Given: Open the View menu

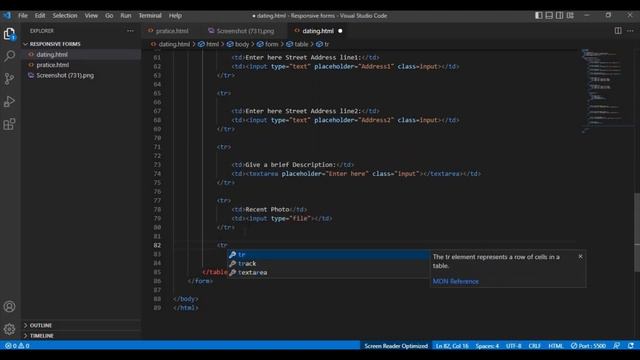Looking at the screenshot, I should 91,16.
